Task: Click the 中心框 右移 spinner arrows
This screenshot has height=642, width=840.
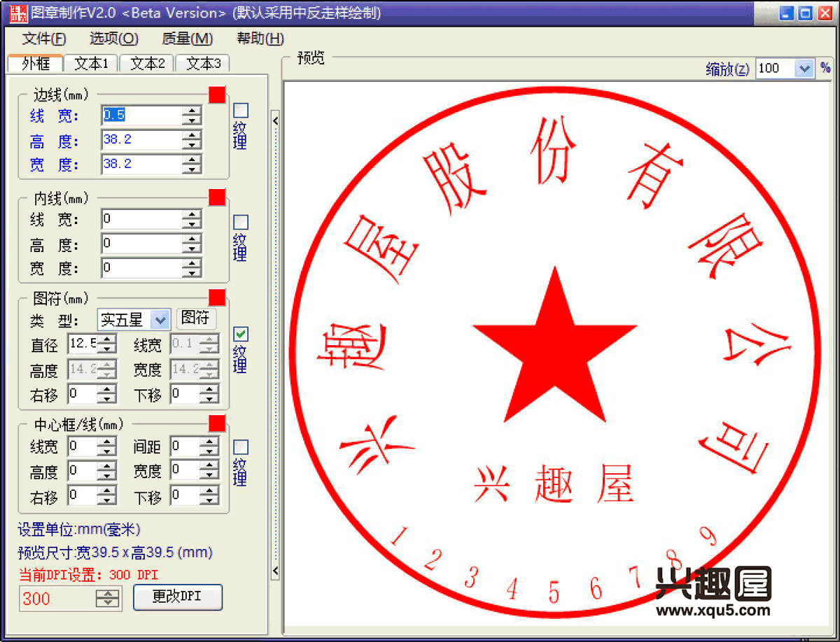Action: tap(107, 496)
